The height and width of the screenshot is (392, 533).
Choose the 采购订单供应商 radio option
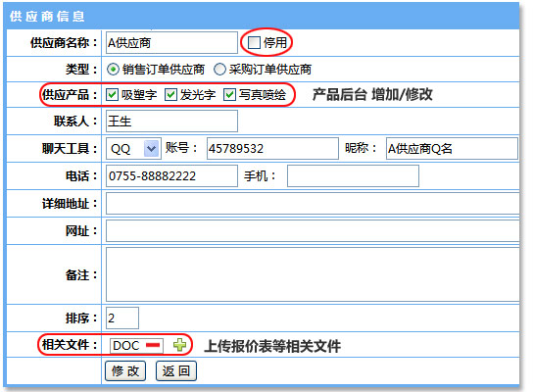click(219, 69)
